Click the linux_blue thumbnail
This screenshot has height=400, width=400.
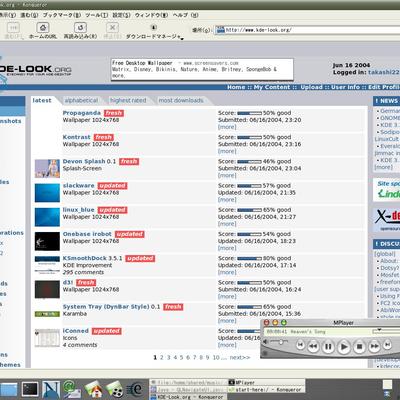[47, 217]
